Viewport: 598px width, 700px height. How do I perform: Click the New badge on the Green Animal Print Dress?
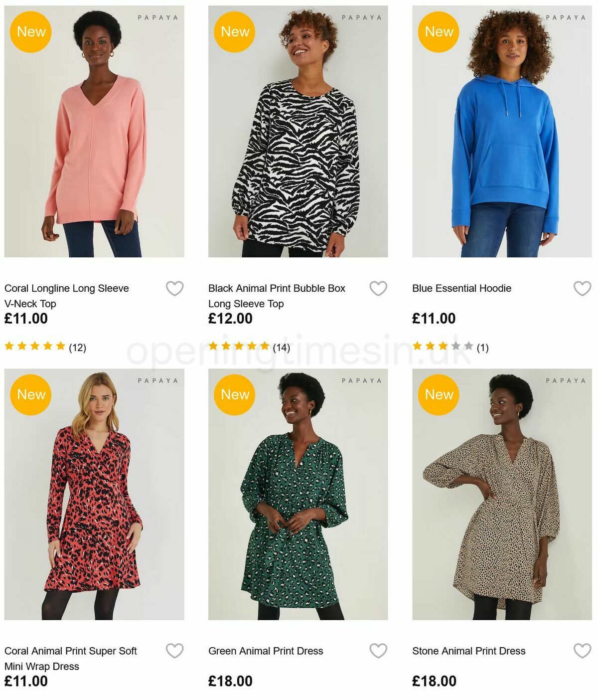(x=235, y=394)
